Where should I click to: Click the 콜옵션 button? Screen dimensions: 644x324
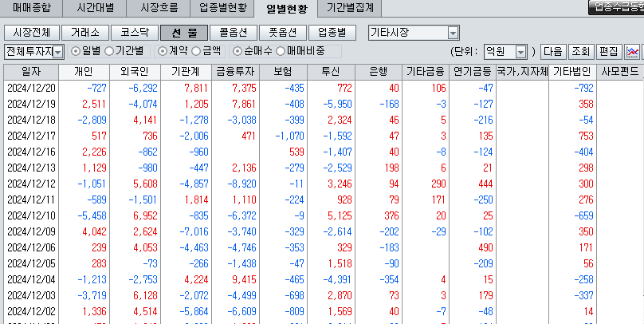[234, 33]
